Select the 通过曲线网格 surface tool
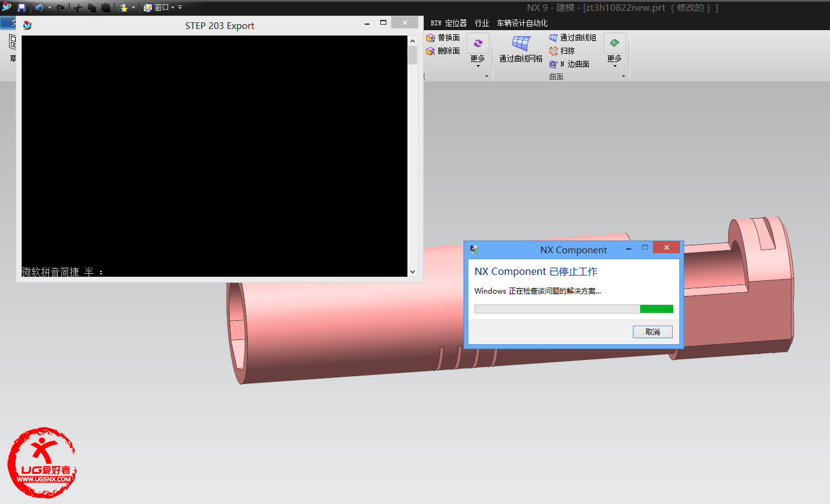This screenshot has width=830, height=504. [x=521, y=49]
